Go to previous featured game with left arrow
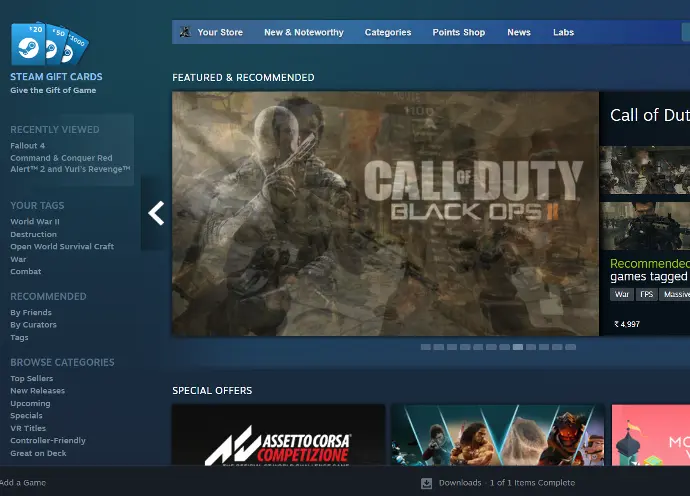The height and width of the screenshot is (496, 690). 155,213
